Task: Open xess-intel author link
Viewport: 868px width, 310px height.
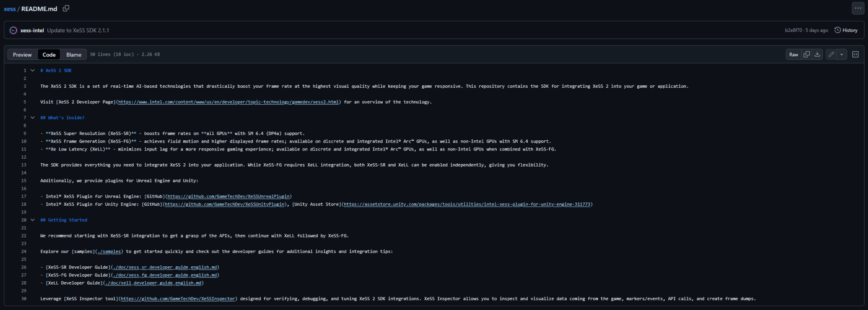Action: 32,30
